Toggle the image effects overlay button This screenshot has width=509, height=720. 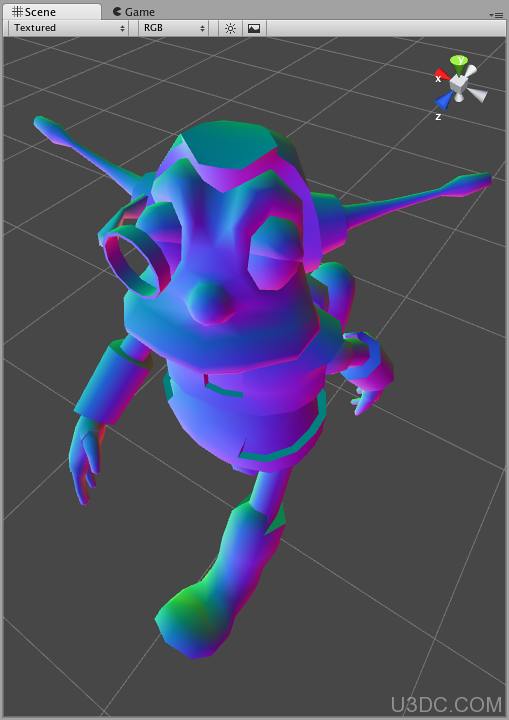coord(254,28)
